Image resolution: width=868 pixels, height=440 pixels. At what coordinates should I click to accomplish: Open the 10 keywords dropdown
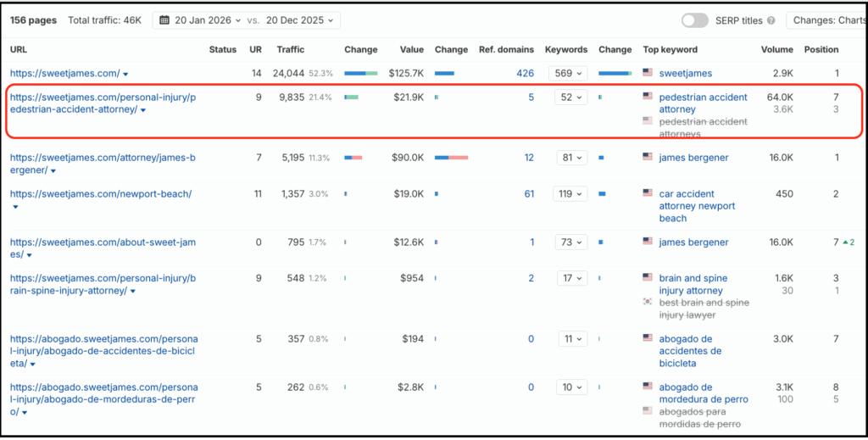[572, 387]
